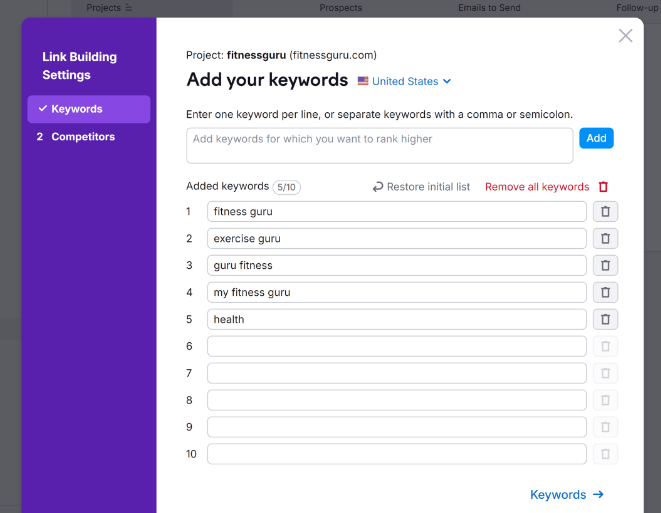Click 'Restore initial list' link
This screenshot has height=513, width=661.
pos(428,187)
